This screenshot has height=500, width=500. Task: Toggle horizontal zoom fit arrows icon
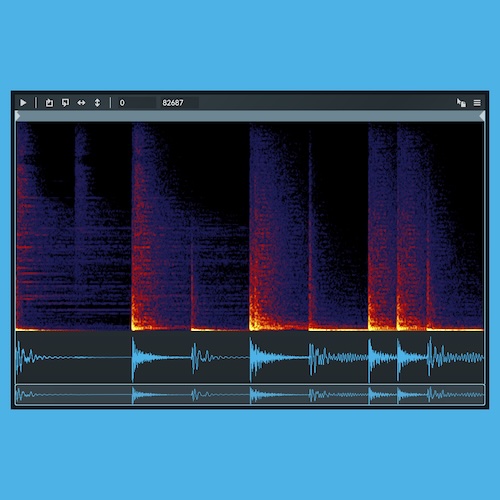click(x=81, y=103)
